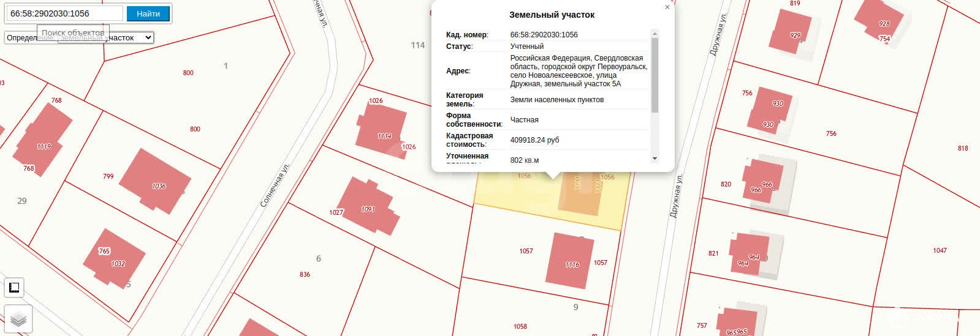Click building 1114 on parcel 1026

(x=381, y=125)
